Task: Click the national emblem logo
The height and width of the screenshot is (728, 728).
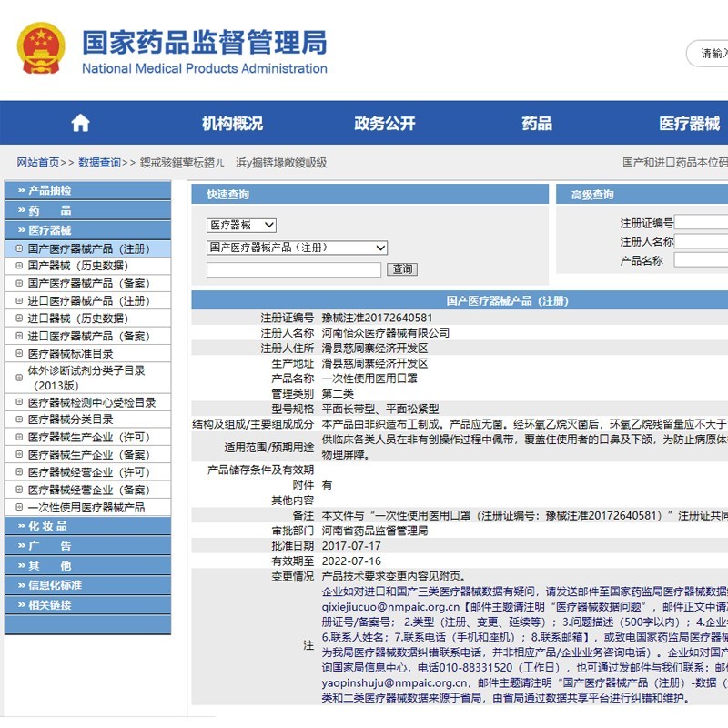Action: [x=41, y=49]
